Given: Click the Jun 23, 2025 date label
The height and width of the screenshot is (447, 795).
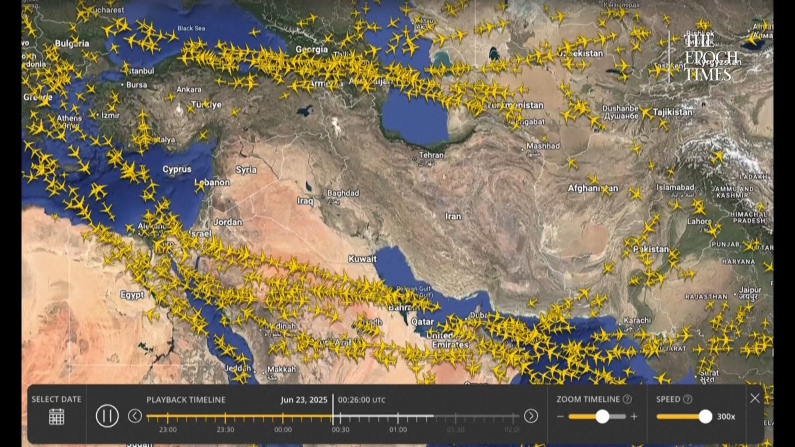Looking at the screenshot, I should [305, 400].
